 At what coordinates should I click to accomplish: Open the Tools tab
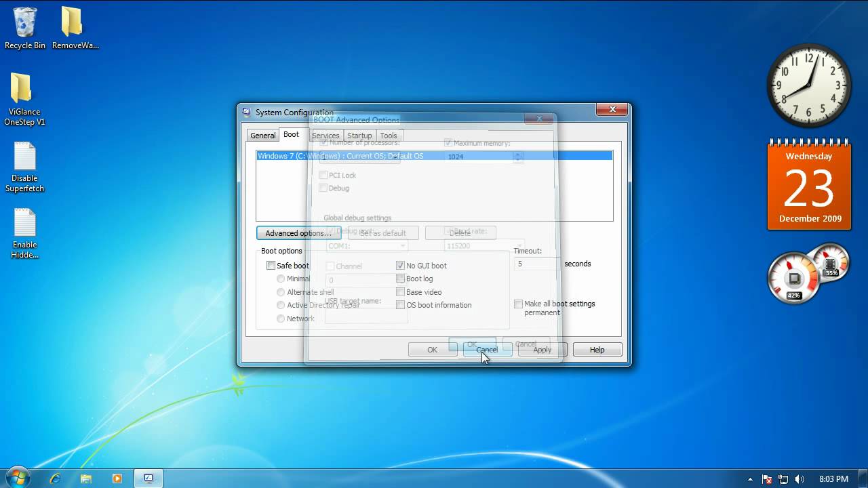click(389, 136)
